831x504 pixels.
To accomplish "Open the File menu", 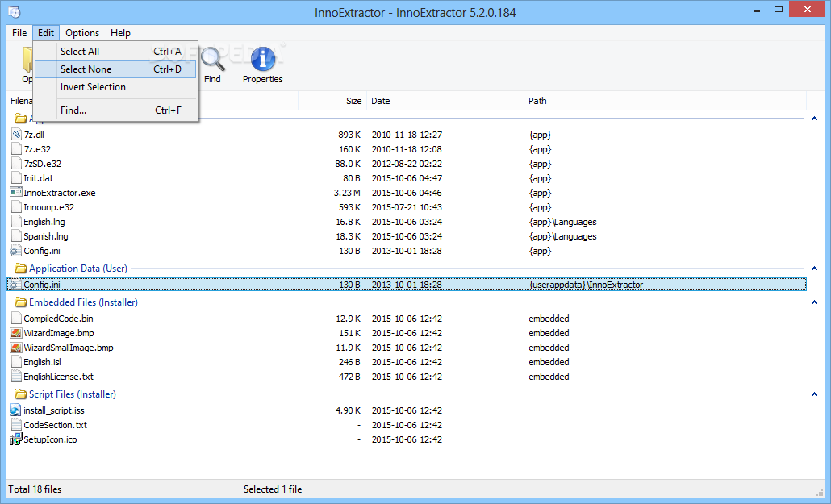I will tap(19, 33).
